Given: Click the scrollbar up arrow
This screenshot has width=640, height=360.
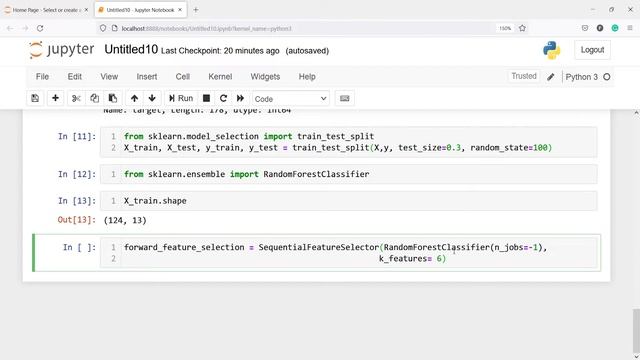Looking at the screenshot, I should click(x=636, y=113).
